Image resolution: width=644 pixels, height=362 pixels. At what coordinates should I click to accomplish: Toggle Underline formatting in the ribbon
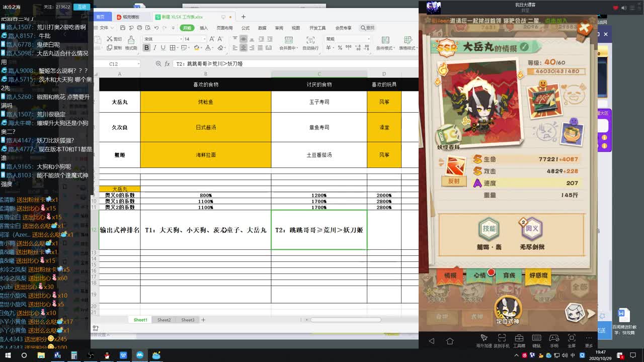[163, 48]
